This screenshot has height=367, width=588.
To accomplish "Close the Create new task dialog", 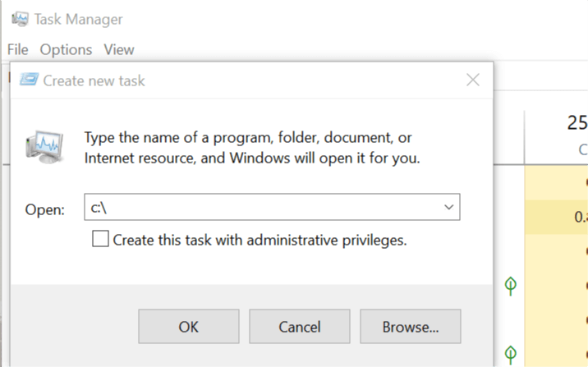I will click(473, 80).
